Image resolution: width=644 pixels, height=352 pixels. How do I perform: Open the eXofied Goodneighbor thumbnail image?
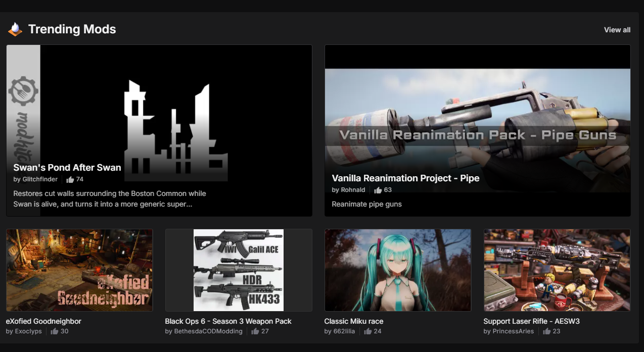79,270
